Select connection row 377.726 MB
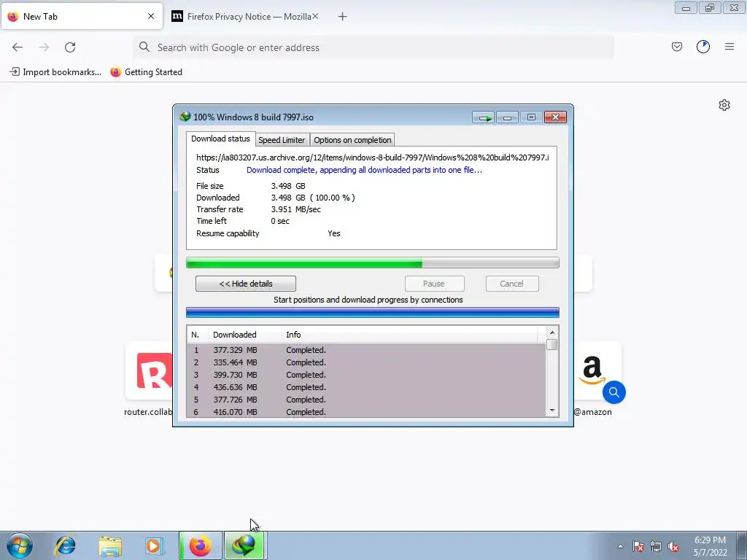Image resolution: width=747 pixels, height=560 pixels. click(x=366, y=400)
